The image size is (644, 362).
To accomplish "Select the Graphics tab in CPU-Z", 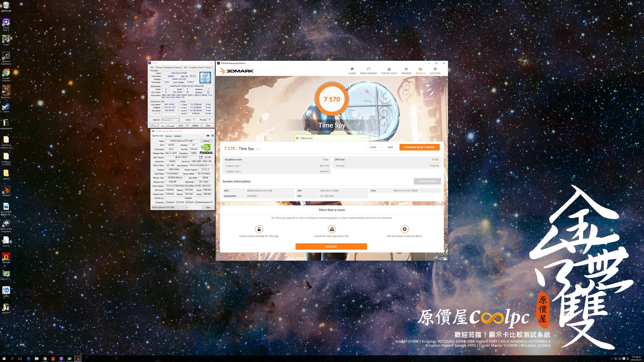I will [194, 67].
